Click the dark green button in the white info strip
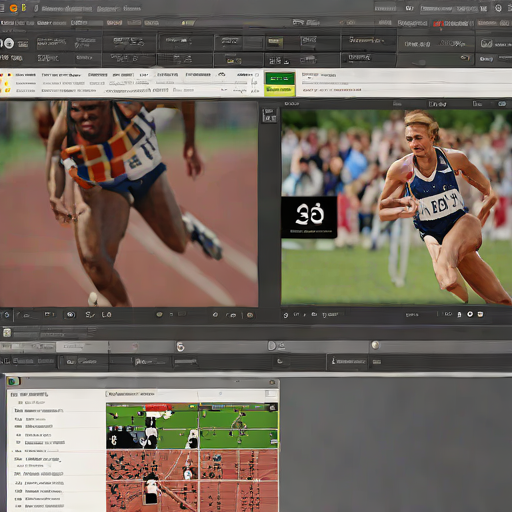The image size is (512, 512). point(279,78)
